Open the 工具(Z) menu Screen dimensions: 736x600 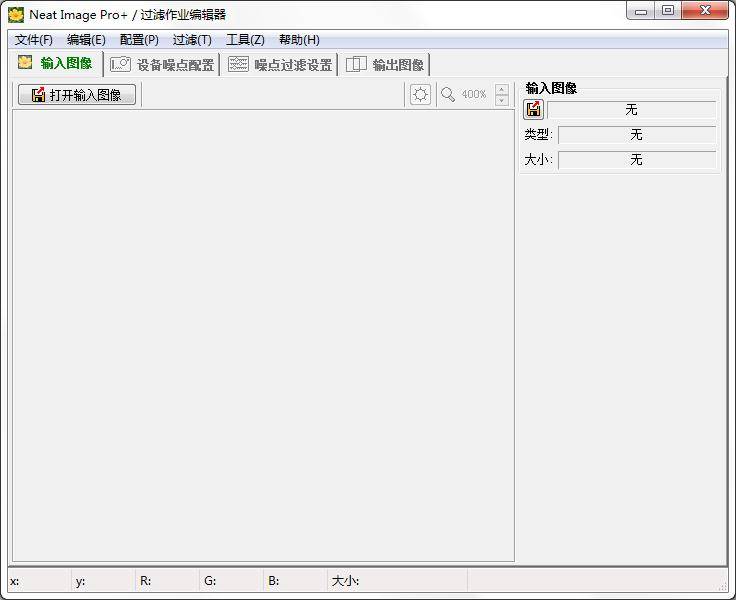click(245, 40)
